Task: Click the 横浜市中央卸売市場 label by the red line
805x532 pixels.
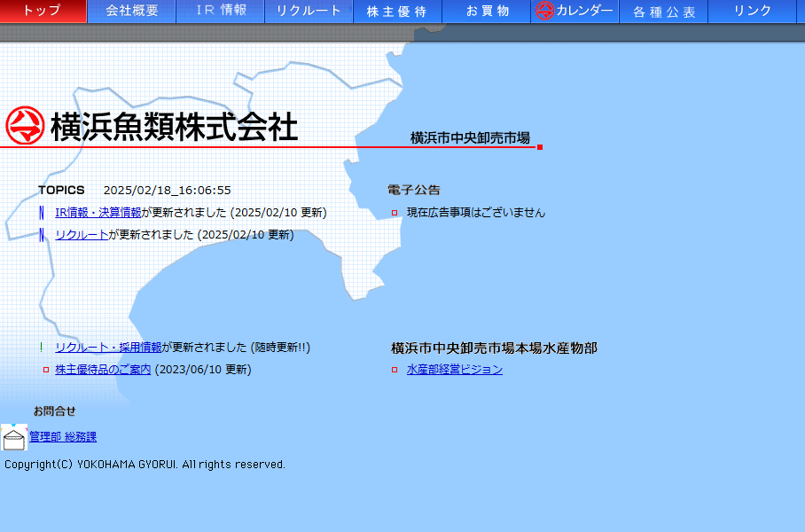Action: [470, 137]
